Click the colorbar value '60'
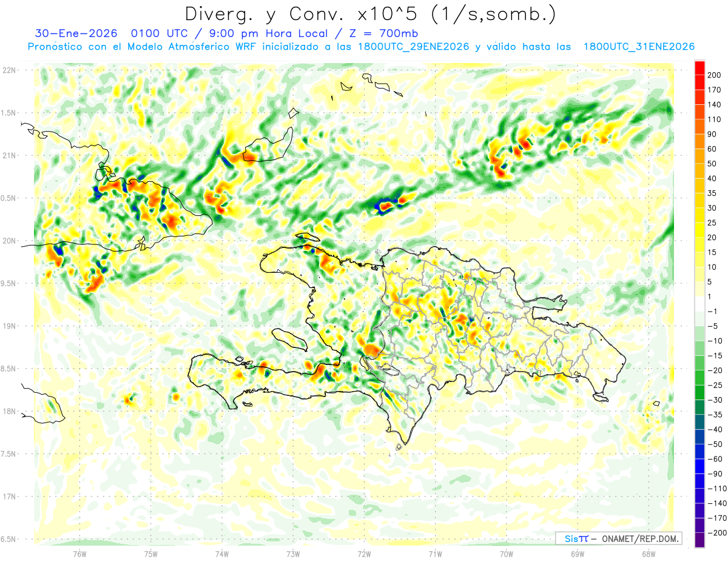The width and height of the screenshot is (728, 562). pyautogui.click(x=712, y=149)
